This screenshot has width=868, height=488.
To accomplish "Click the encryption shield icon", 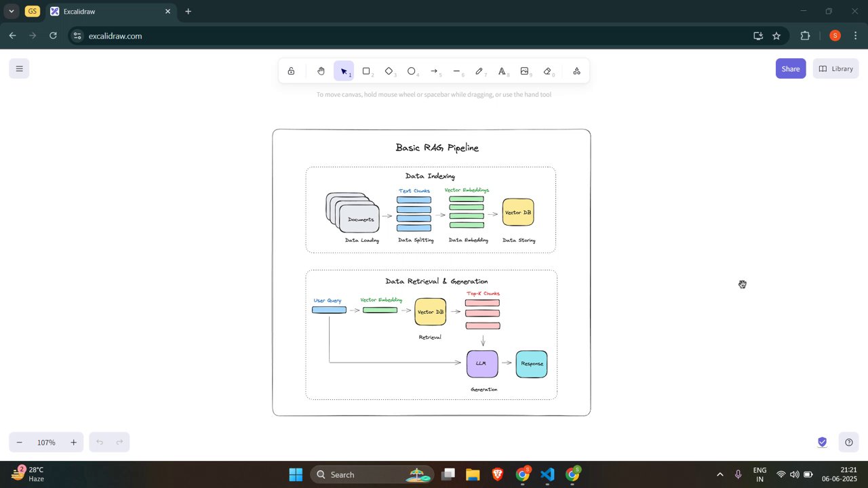I will [x=822, y=443].
